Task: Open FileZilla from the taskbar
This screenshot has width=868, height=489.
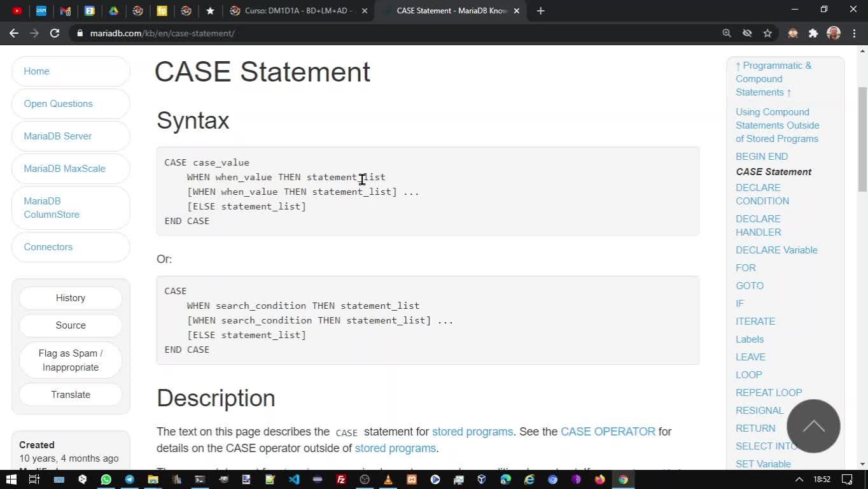Action: tap(341, 479)
